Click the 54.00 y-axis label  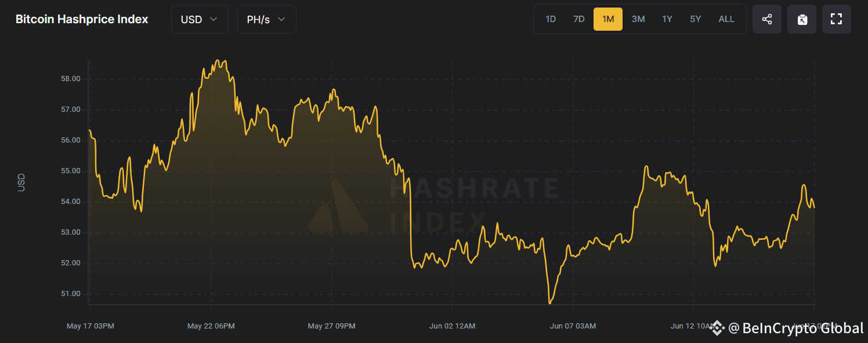coord(71,202)
